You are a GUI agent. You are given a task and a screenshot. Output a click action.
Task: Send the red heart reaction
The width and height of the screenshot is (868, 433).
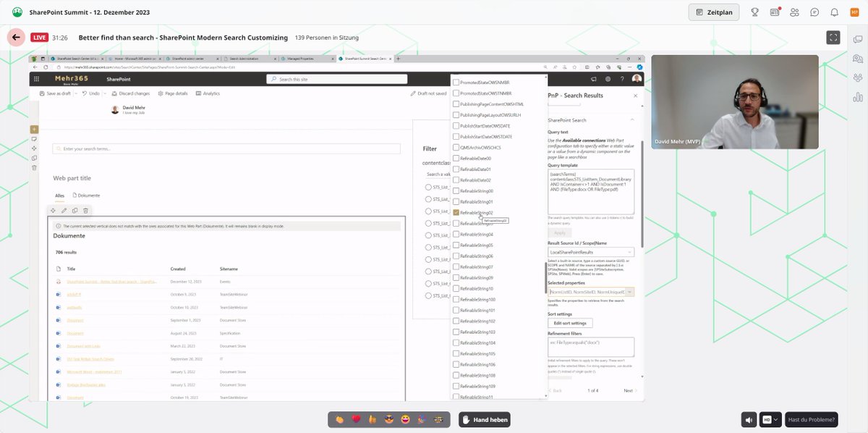tap(356, 419)
